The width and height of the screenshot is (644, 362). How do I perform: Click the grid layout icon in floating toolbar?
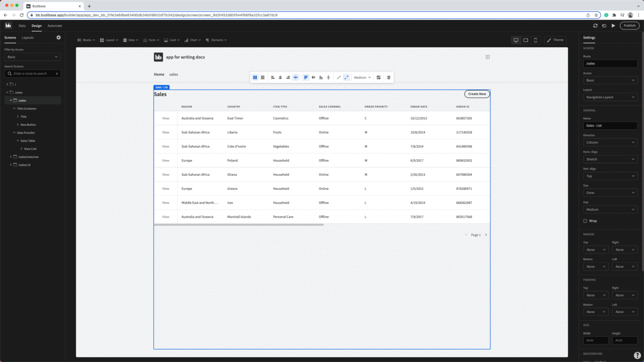[x=378, y=77]
